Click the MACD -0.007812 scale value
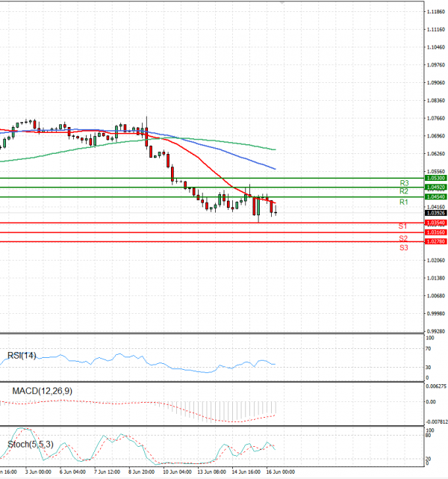 [x=437, y=422]
